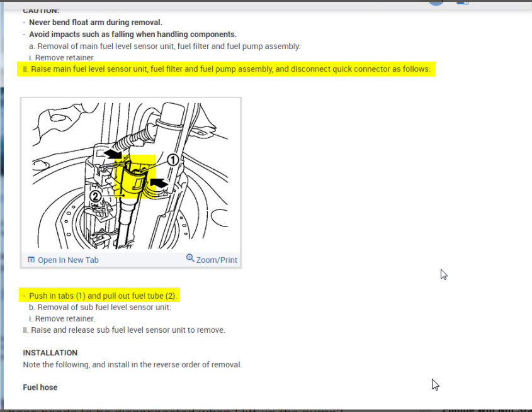Click the Zoom/Print magnifier icon

(x=190, y=258)
